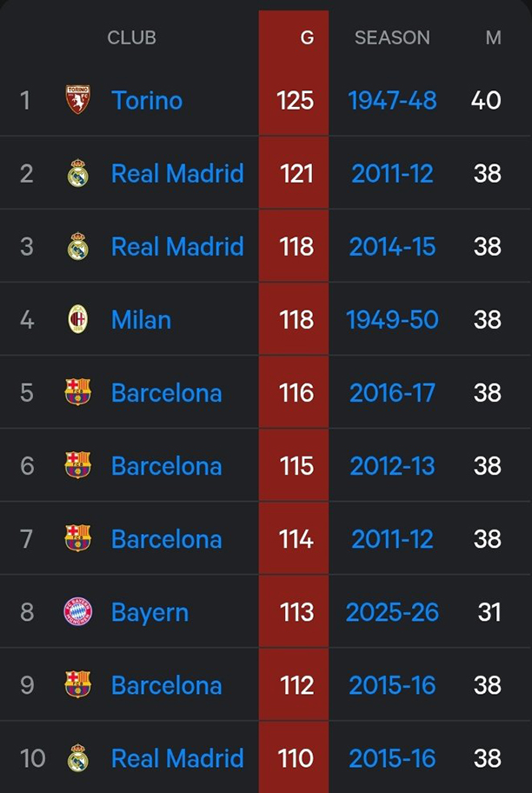This screenshot has width=532, height=793.
Task: Select the 1947-48 season link
Action: pos(392,100)
